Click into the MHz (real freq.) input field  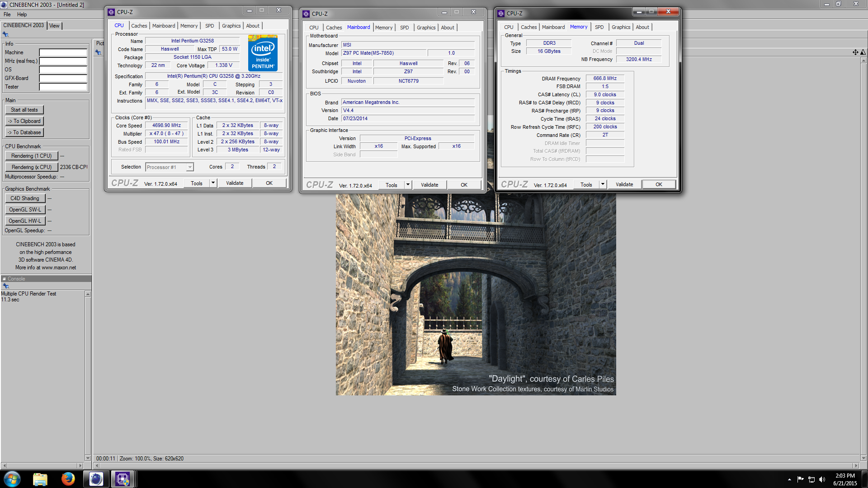[x=63, y=61]
